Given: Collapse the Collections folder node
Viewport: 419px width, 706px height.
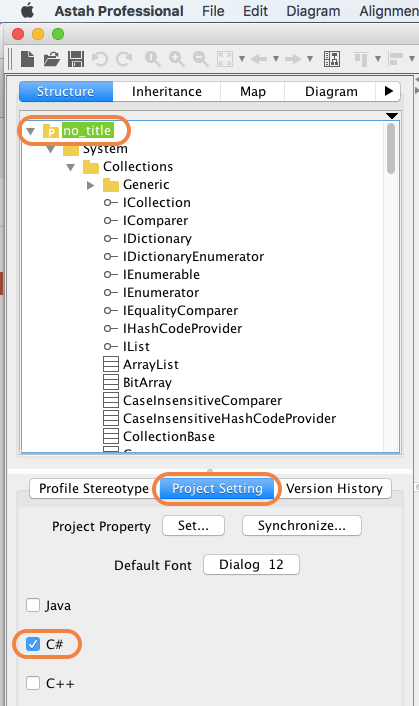Looking at the screenshot, I should point(71,167).
